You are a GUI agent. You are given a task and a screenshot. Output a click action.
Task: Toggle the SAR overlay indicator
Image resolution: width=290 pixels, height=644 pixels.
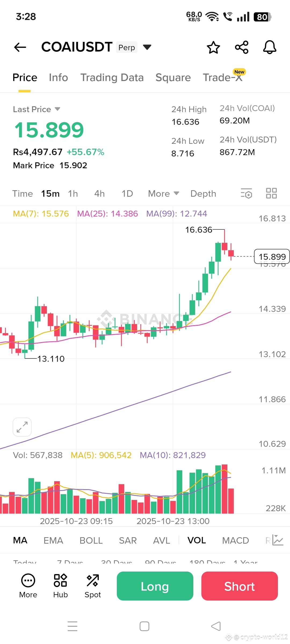coord(128,540)
